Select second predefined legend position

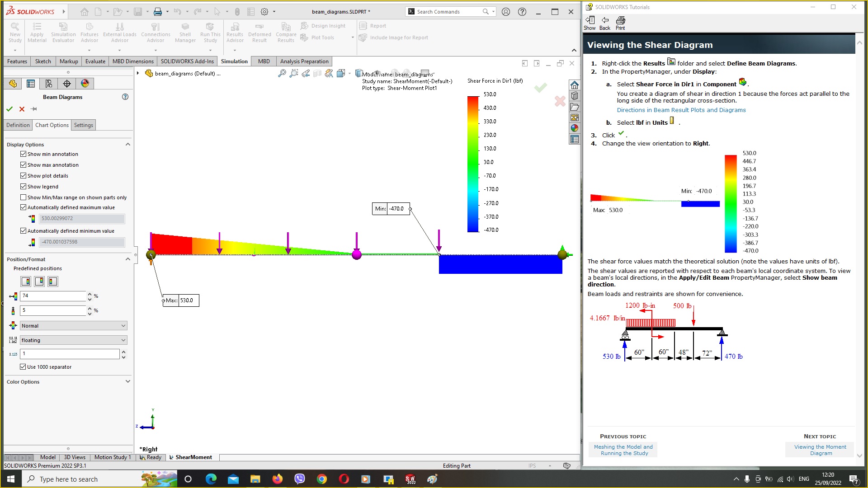(39, 282)
